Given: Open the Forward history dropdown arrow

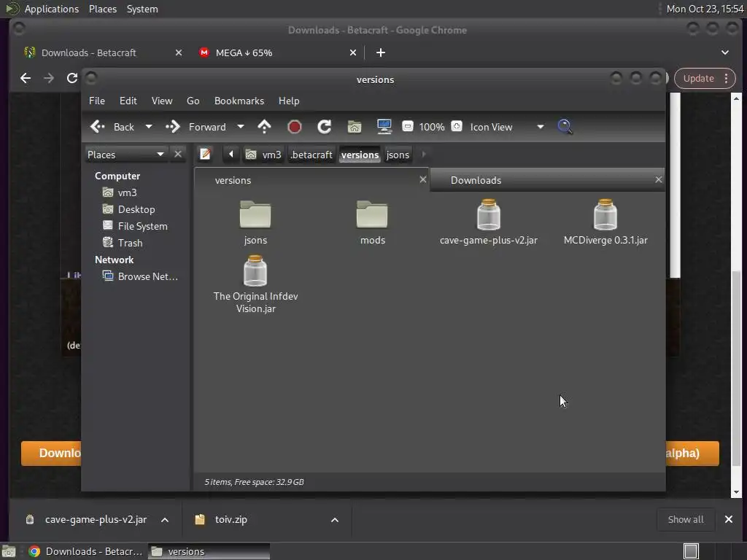Looking at the screenshot, I should (x=241, y=127).
